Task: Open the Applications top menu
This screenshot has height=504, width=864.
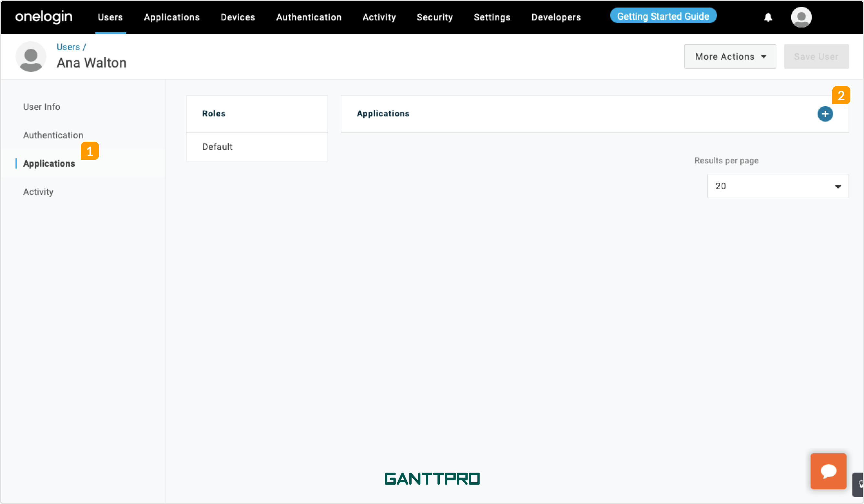Action: (172, 17)
